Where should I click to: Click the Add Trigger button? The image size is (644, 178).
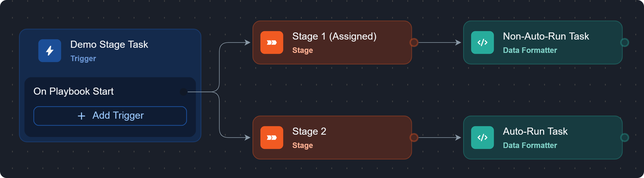tap(110, 116)
